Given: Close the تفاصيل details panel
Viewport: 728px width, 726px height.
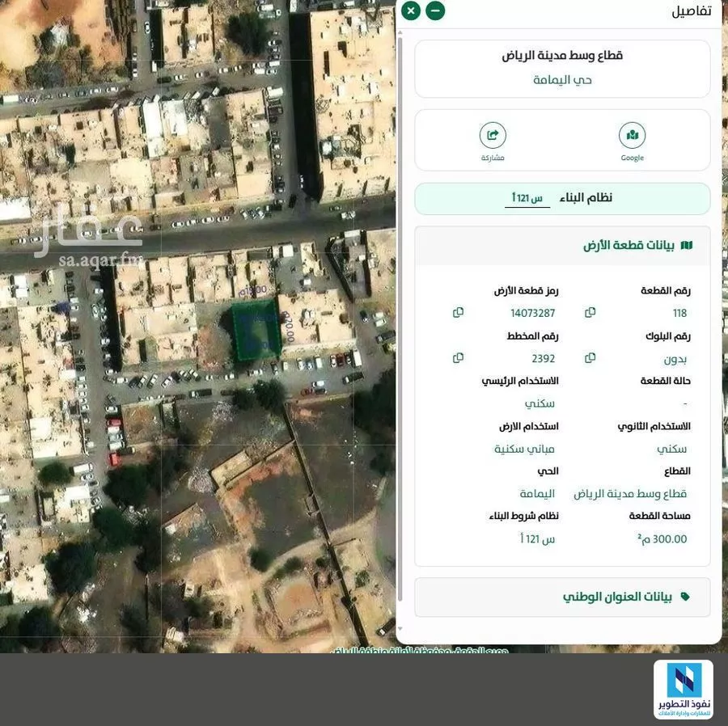Looking at the screenshot, I should tap(411, 11).
